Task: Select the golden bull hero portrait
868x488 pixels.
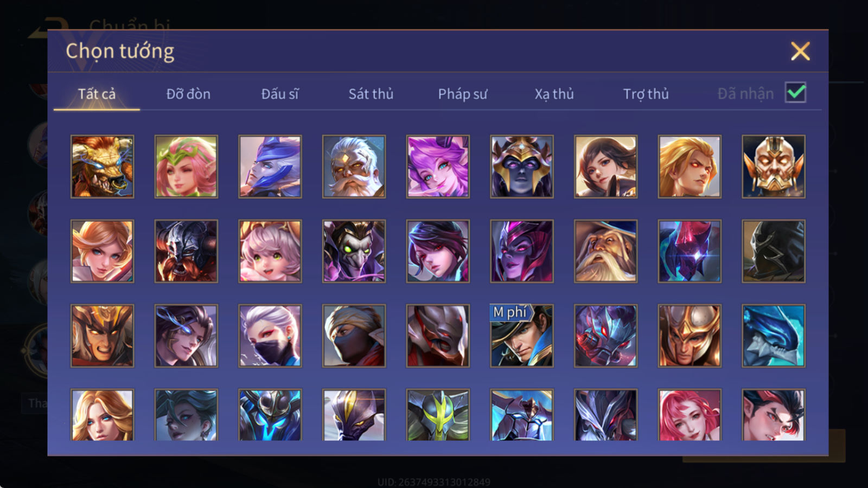Action: click(x=102, y=166)
